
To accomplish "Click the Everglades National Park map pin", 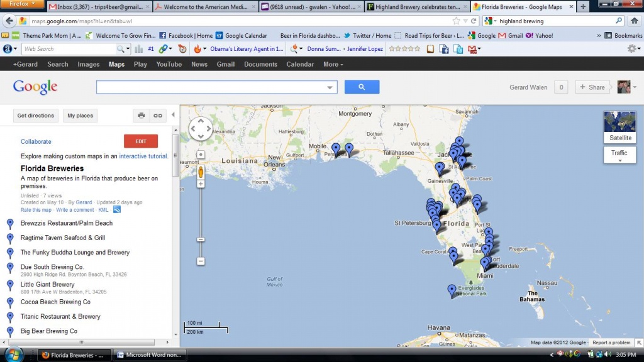I will 452,291.
